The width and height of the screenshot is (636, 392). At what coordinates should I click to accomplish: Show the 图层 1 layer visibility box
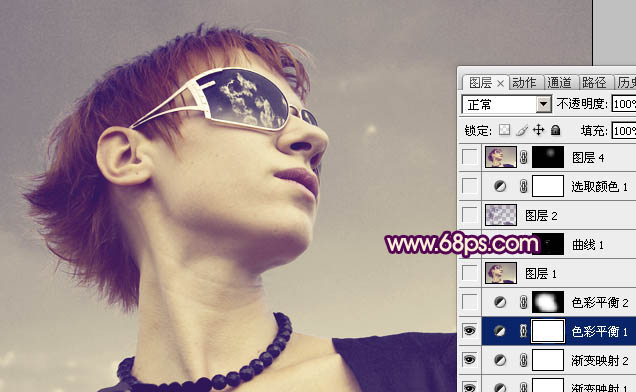pyautogui.click(x=470, y=273)
